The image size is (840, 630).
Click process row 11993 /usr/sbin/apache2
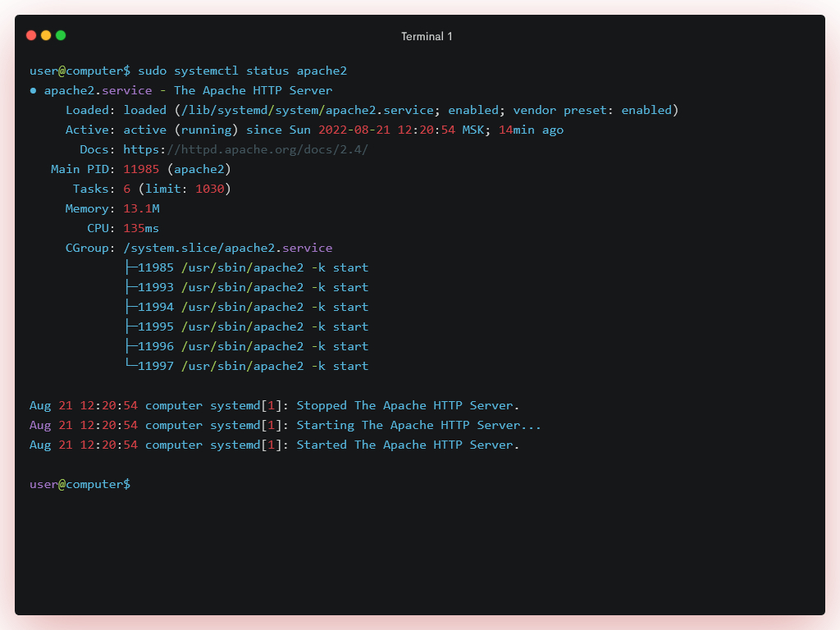click(x=247, y=288)
